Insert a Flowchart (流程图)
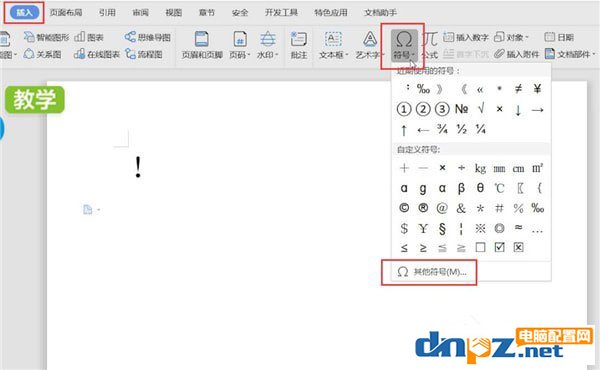 (x=144, y=54)
